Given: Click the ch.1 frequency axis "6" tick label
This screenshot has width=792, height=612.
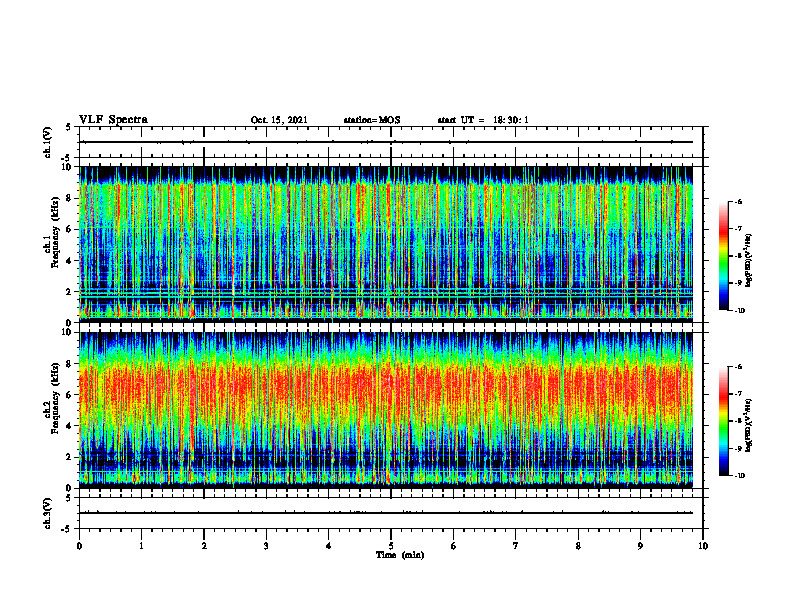Looking at the screenshot, I should pos(70,229).
